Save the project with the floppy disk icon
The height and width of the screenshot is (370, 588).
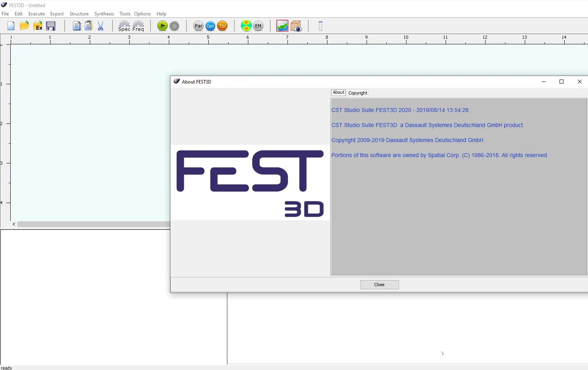coord(51,26)
